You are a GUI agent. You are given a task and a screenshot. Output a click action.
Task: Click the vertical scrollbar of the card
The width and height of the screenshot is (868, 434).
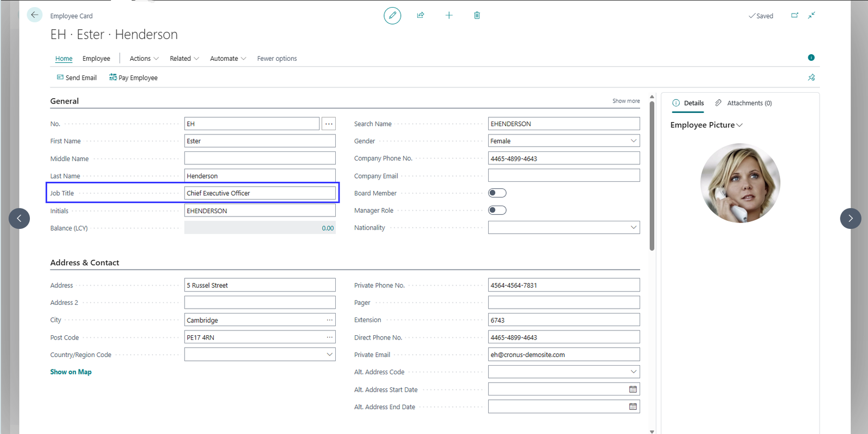[x=652, y=175]
